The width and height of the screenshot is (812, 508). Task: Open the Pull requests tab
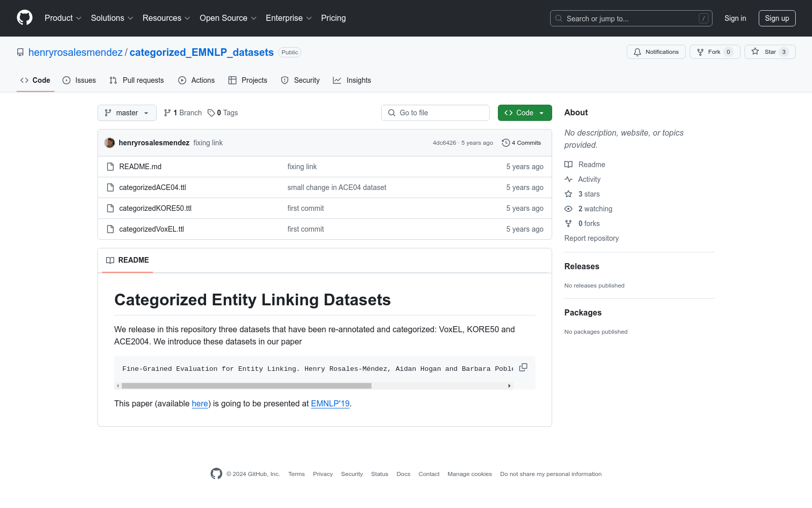[137, 80]
